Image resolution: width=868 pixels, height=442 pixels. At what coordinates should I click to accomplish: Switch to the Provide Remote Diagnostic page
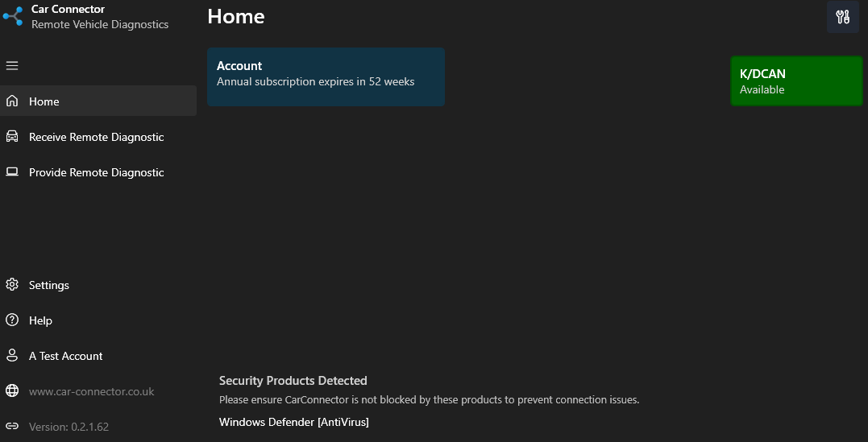tap(96, 172)
